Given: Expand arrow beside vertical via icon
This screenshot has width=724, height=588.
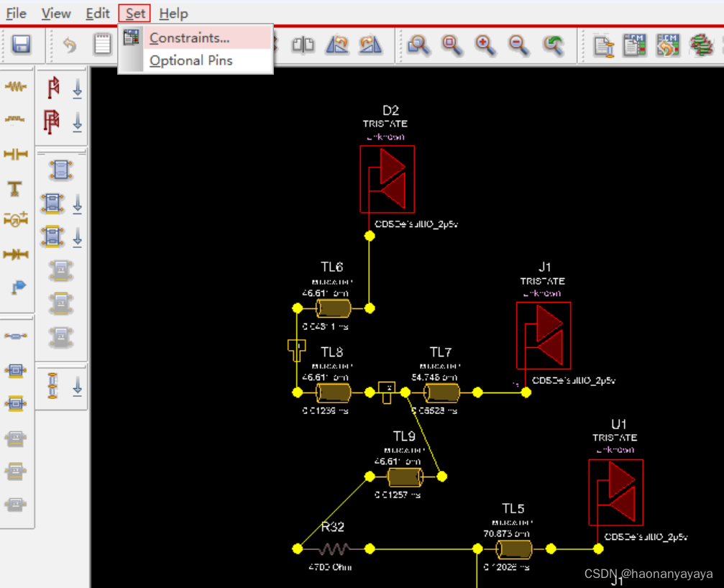Looking at the screenshot, I should coord(78,386).
